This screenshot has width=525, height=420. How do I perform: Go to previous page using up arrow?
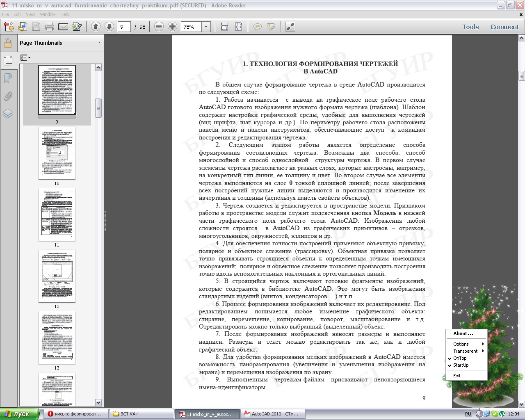96,27
